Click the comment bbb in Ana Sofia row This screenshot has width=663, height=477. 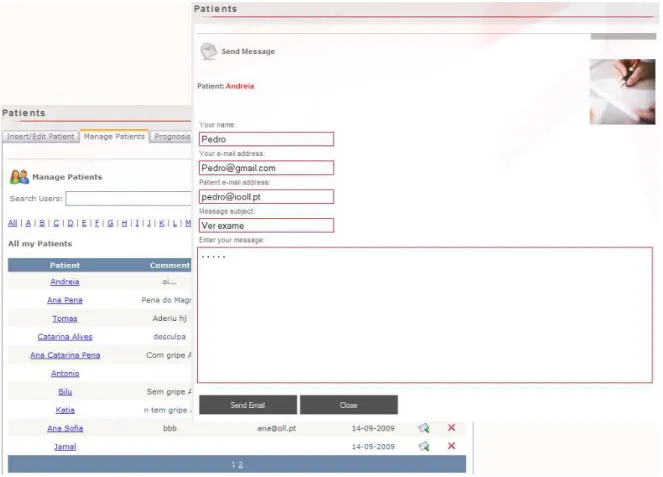tap(170, 428)
